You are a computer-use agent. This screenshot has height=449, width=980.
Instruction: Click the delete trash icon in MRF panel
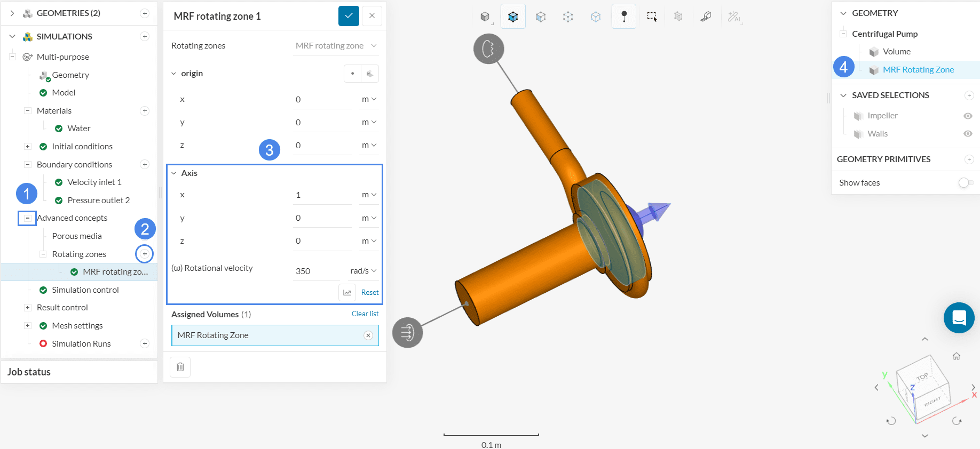click(x=180, y=367)
